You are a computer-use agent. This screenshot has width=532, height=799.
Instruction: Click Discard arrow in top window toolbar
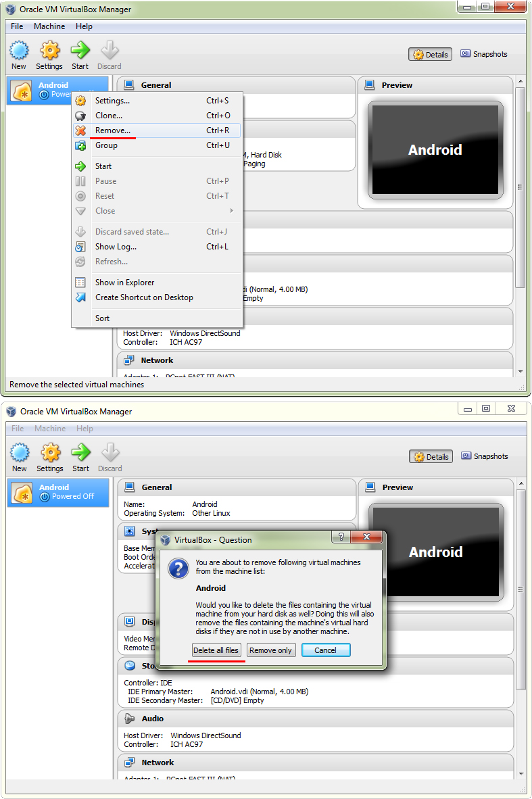point(110,51)
